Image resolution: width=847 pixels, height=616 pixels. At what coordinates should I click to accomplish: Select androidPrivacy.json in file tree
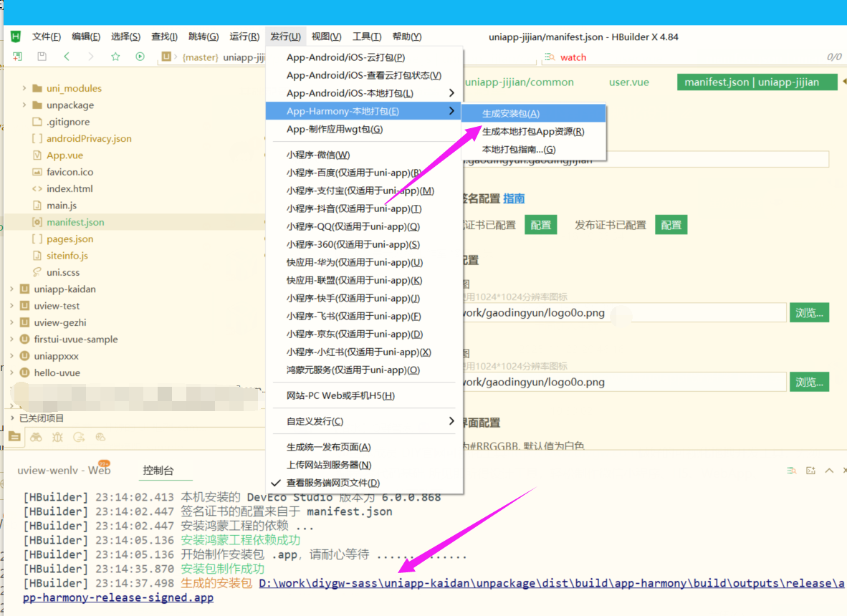click(x=89, y=138)
